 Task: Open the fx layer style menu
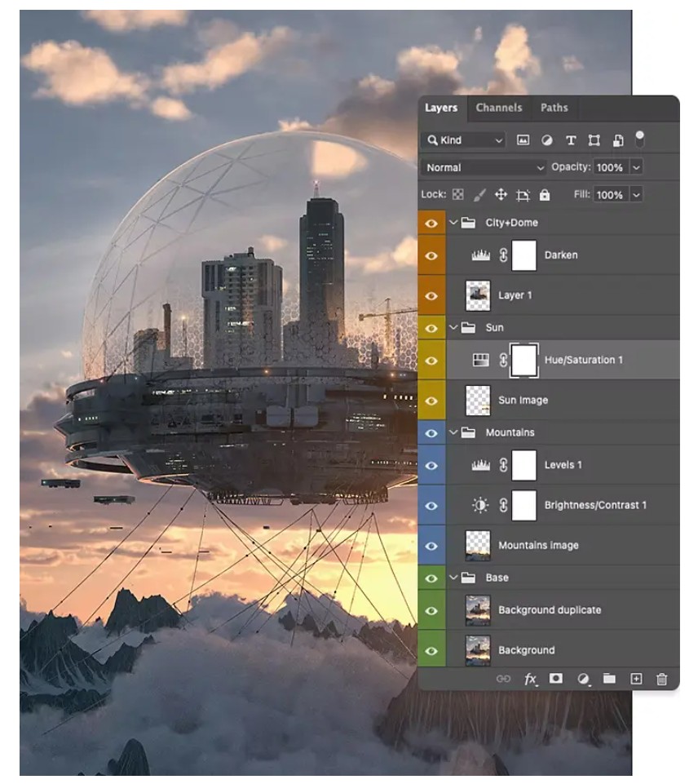(x=530, y=679)
